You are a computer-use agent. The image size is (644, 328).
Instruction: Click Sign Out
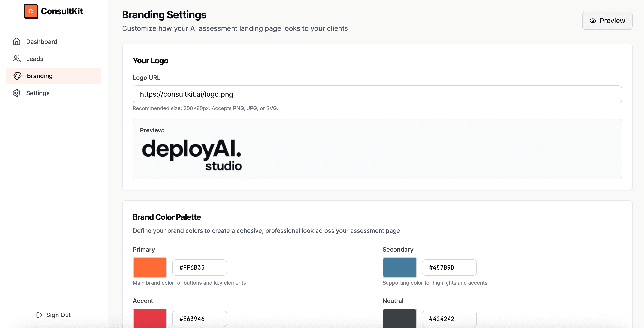(53, 315)
